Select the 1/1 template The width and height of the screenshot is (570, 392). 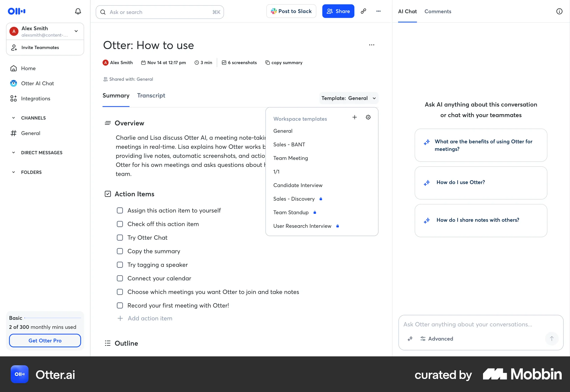pyautogui.click(x=276, y=172)
